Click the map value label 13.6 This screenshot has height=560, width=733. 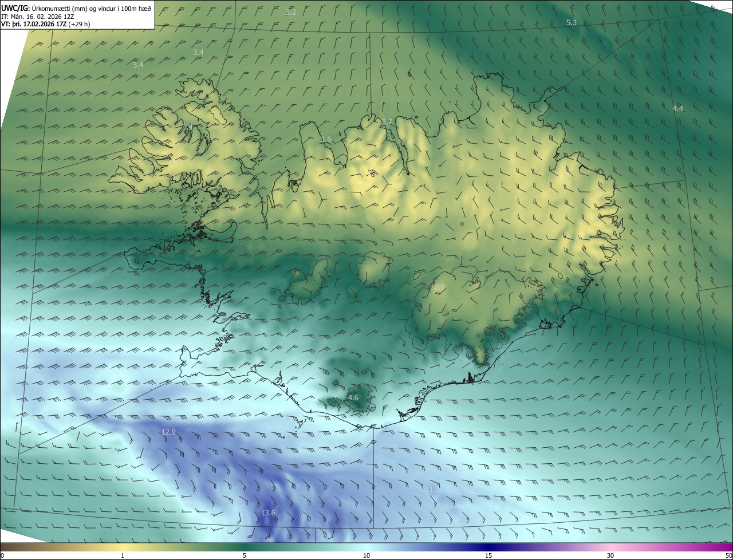click(268, 512)
